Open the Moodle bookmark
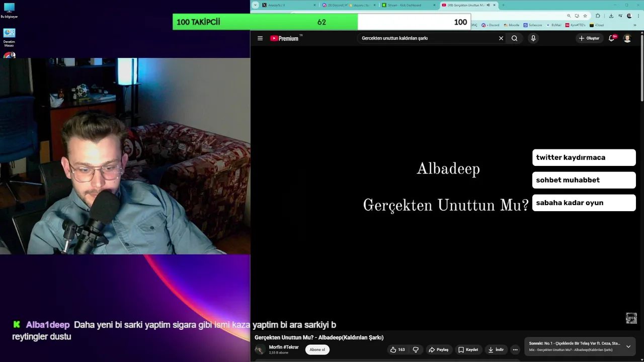 [x=511, y=25]
